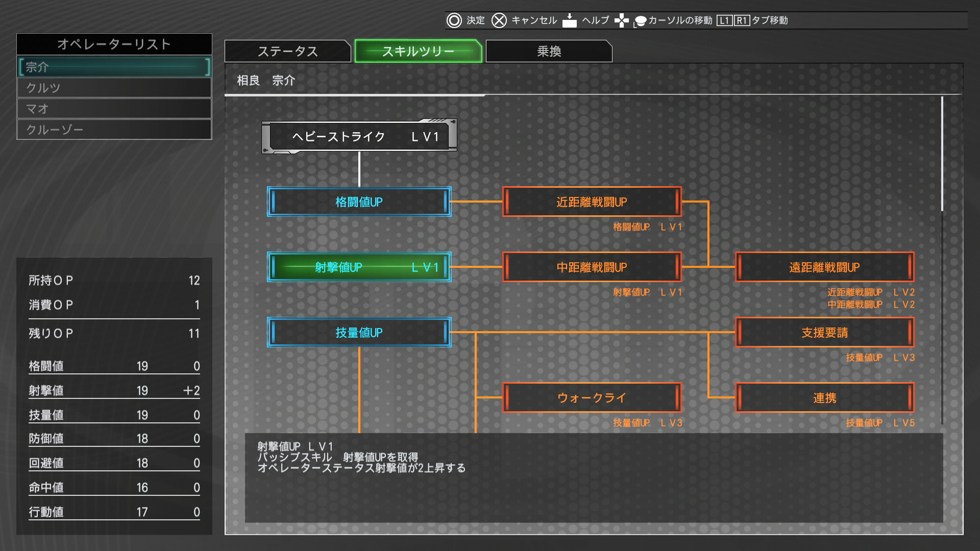Click the circle 決定 confirm icon
This screenshot has width=980, height=551.
[454, 20]
